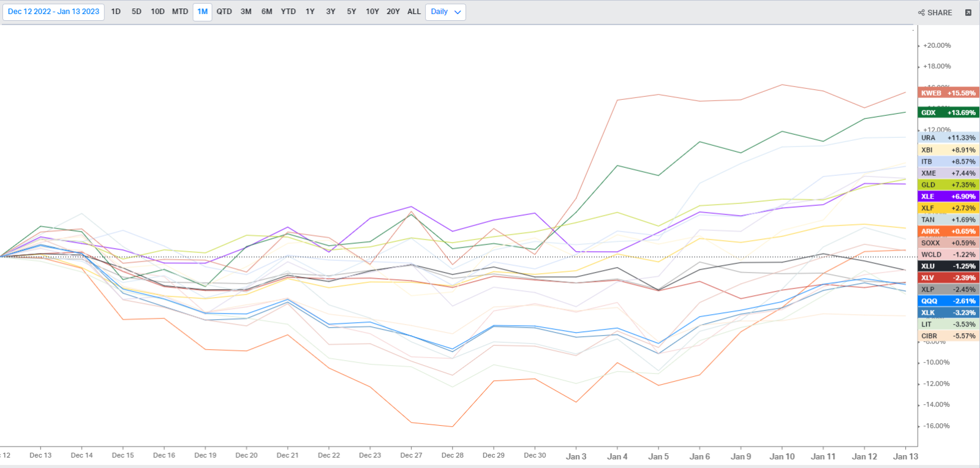The width and height of the screenshot is (980, 468).
Task: Click the green GDX legend tag
Action: pos(948,113)
